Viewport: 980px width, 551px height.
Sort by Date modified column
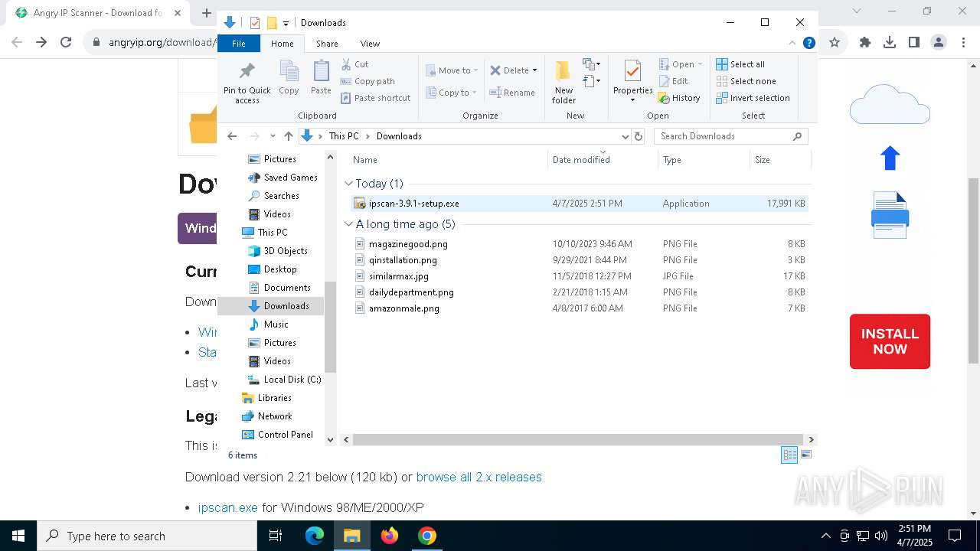603,160
